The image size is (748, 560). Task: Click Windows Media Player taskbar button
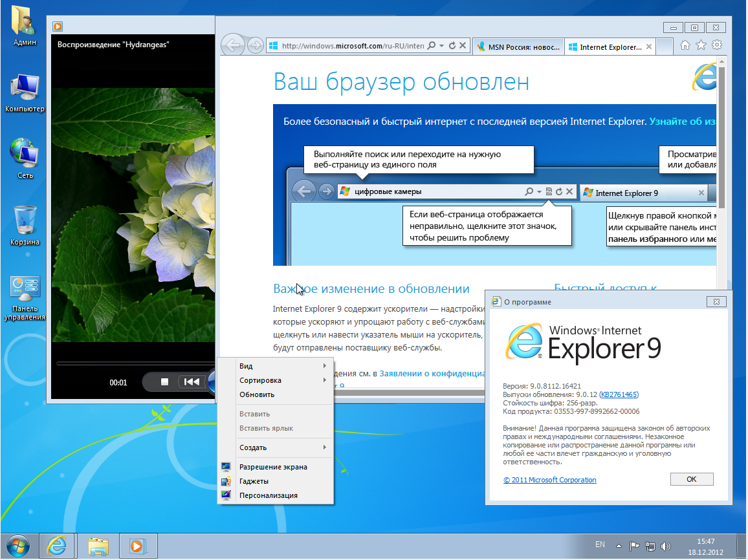(138, 546)
